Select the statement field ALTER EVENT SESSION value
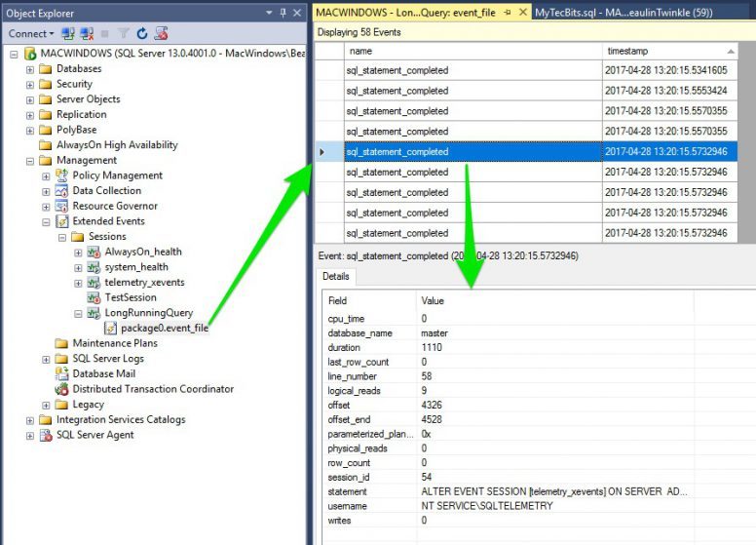Screen dimensions: 756x545 pos(554,491)
